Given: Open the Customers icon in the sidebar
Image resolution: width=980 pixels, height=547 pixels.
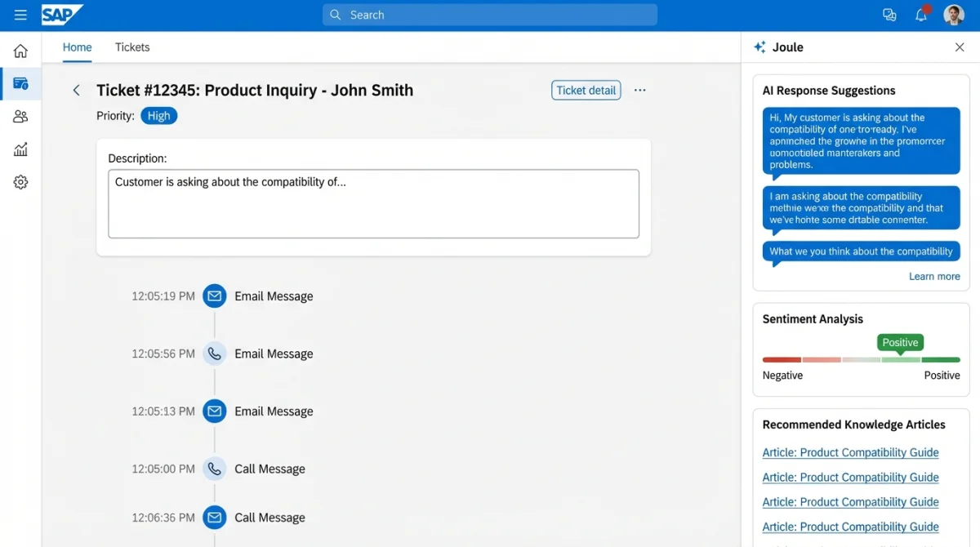Looking at the screenshot, I should pos(20,116).
